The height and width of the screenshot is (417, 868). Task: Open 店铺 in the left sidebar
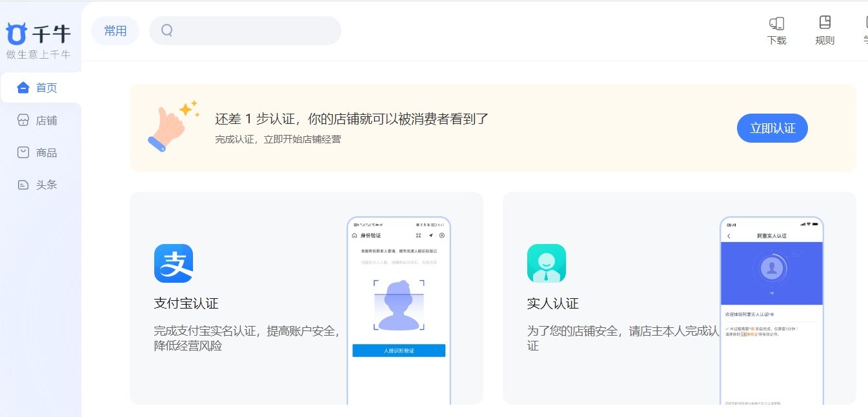pos(40,121)
